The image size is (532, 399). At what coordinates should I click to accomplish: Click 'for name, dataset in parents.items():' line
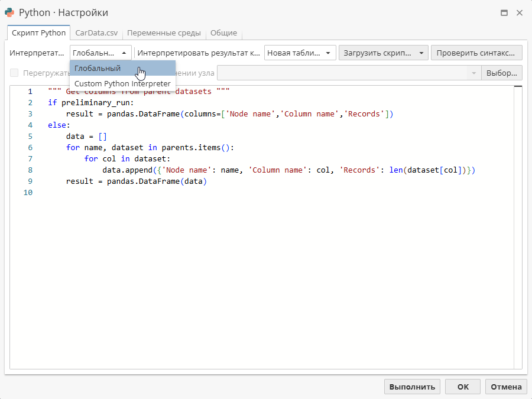pos(150,147)
